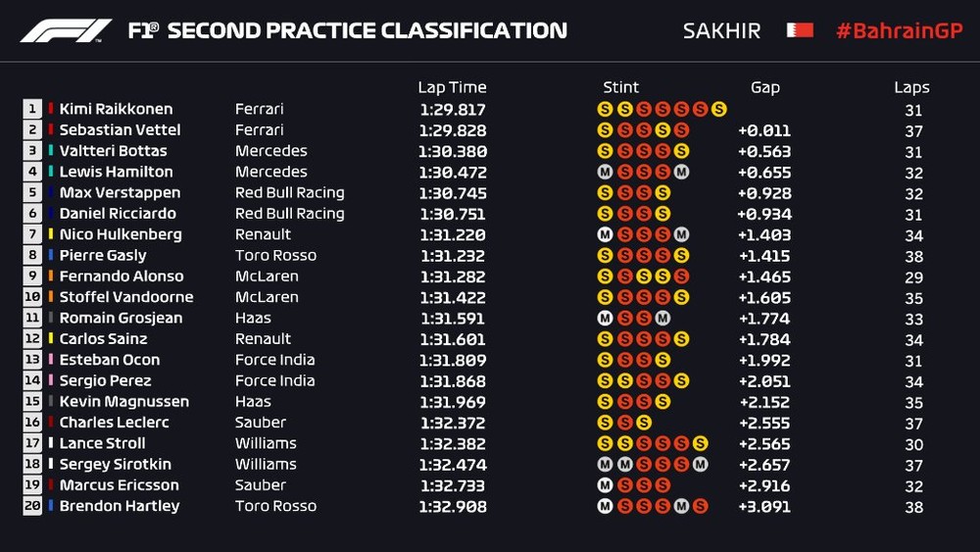Click Sebastian Vettel's 1:29.828 lap time
The image size is (980, 552).
click(x=452, y=130)
